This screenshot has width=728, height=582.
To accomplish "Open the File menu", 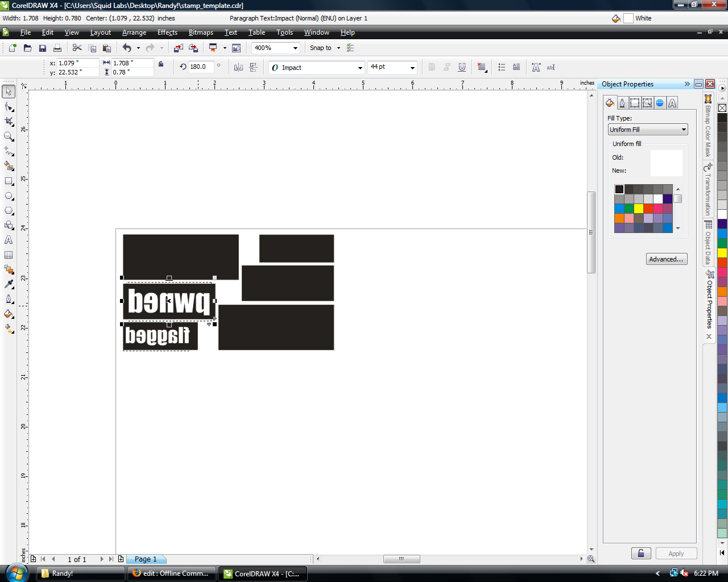I will [x=26, y=32].
